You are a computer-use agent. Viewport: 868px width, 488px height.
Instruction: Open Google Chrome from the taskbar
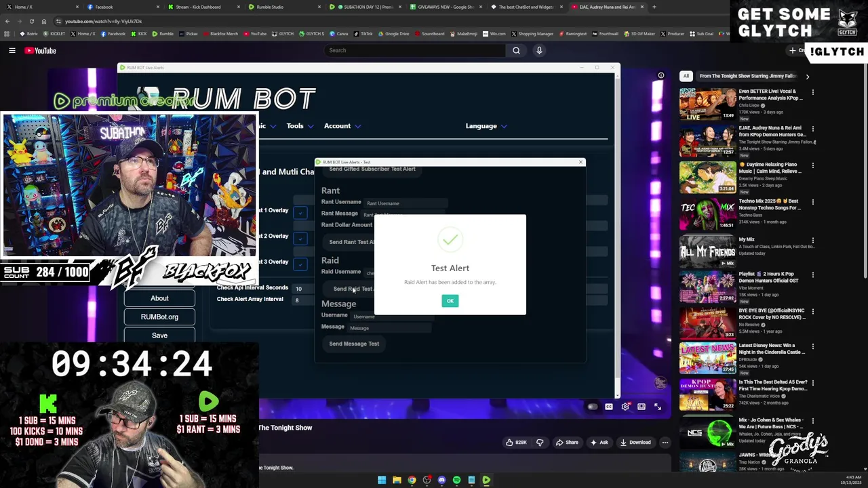(x=412, y=481)
